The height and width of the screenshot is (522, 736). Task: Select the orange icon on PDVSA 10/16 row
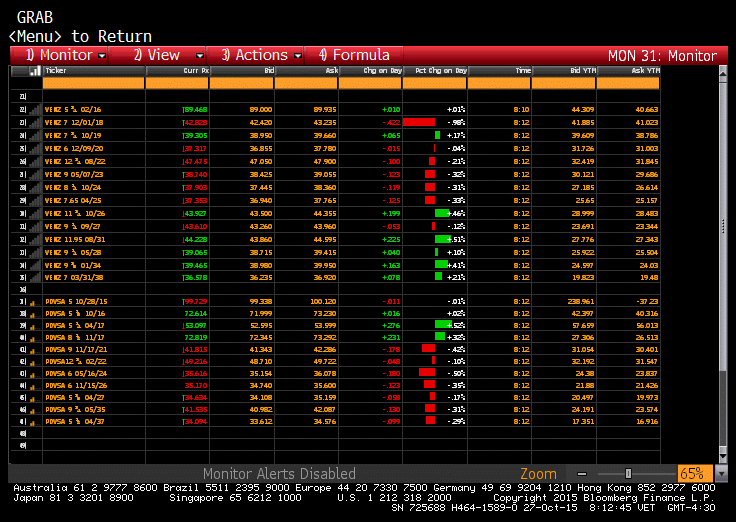(x=32, y=315)
